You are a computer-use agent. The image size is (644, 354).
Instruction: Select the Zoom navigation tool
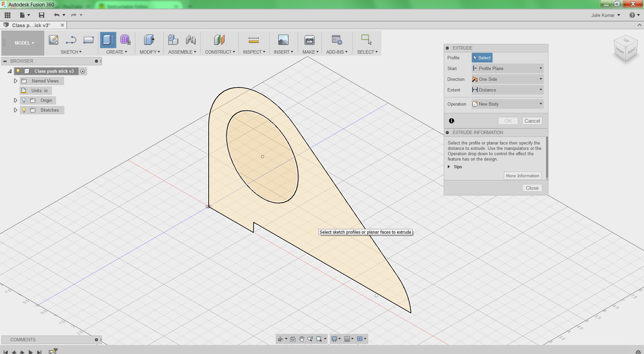[310, 339]
